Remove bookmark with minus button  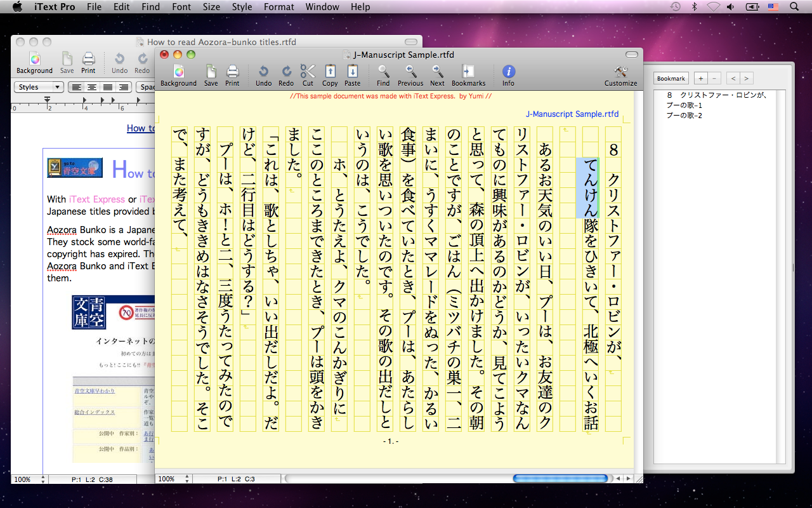point(715,79)
